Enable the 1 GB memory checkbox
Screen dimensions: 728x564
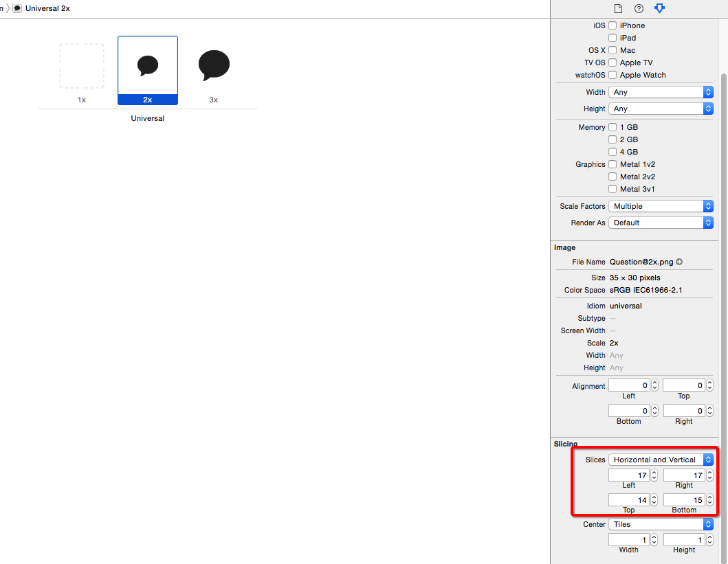click(x=613, y=127)
